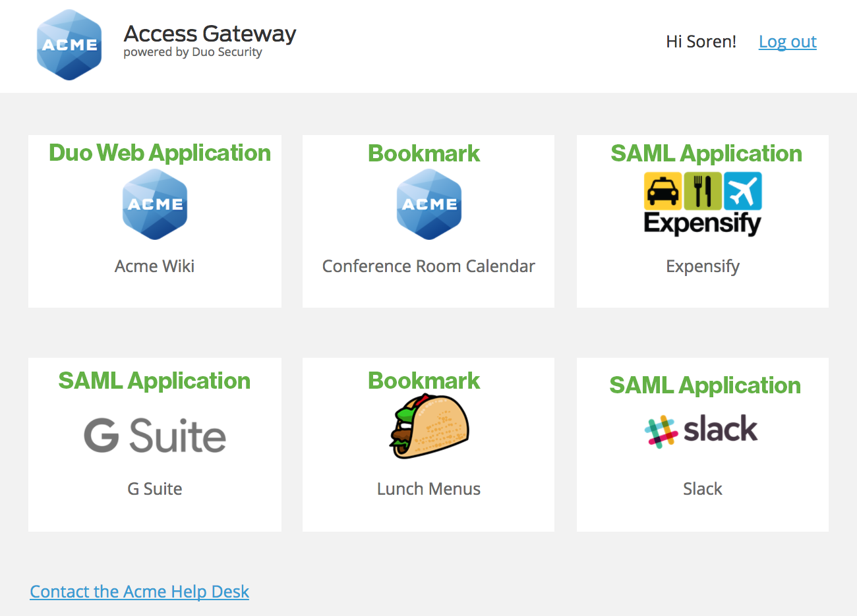This screenshot has height=616, width=857.
Task: Click the Acme Wiki tile label
Action: tap(155, 266)
